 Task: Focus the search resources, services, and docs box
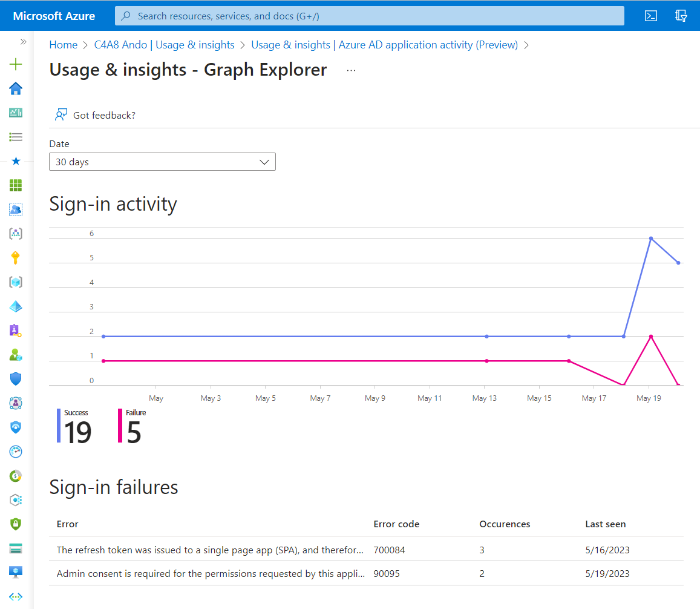pos(370,16)
